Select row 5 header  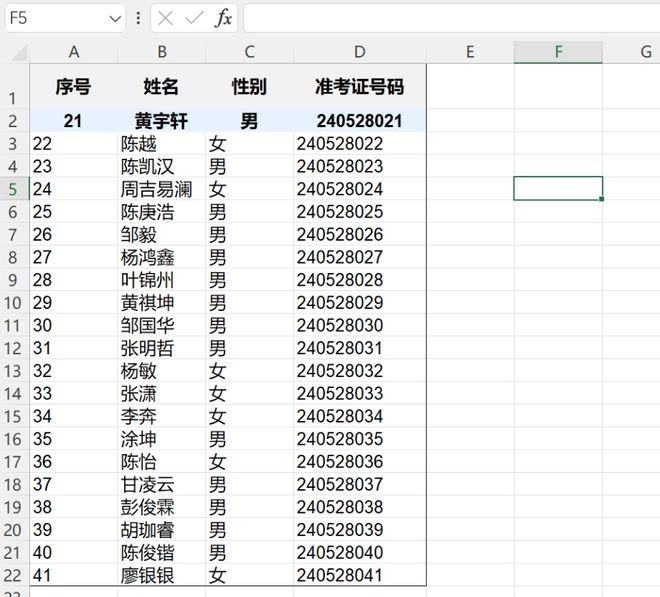pyautogui.click(x=15, y=189)
